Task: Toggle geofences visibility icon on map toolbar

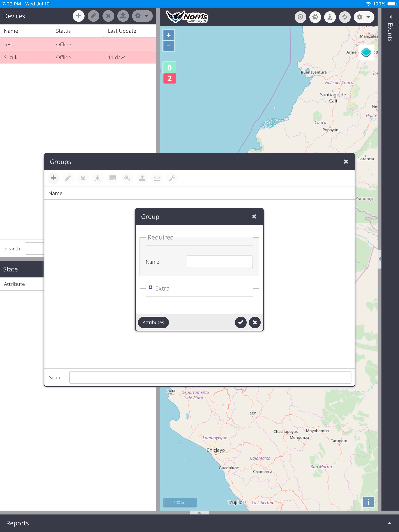Action: [330, 17]
